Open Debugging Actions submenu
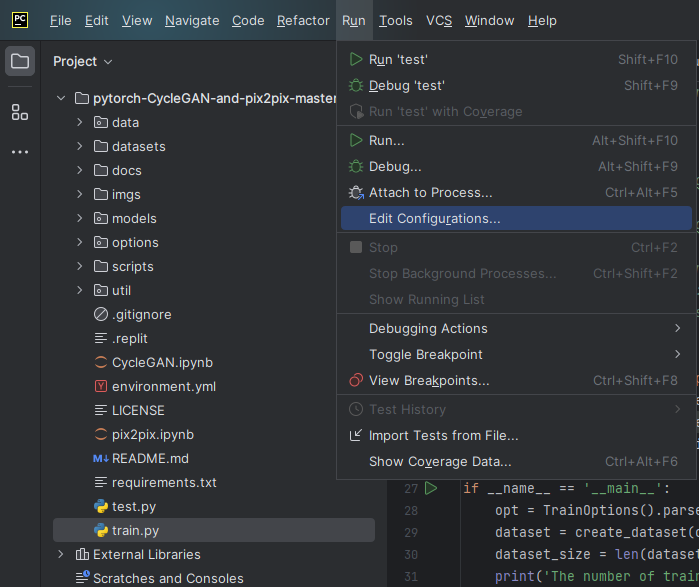 pos(516,328)
